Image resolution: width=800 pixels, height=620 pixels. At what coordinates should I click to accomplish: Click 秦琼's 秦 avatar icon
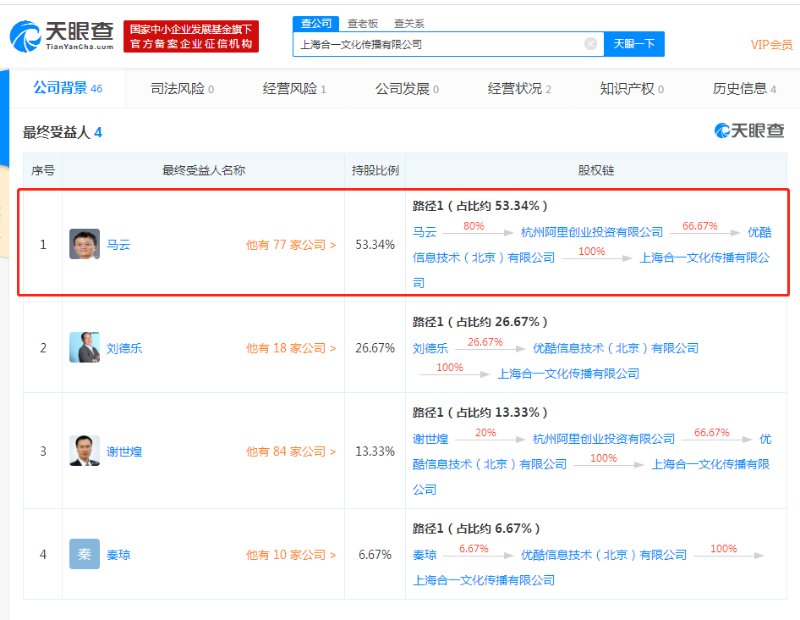coord(85,554)
